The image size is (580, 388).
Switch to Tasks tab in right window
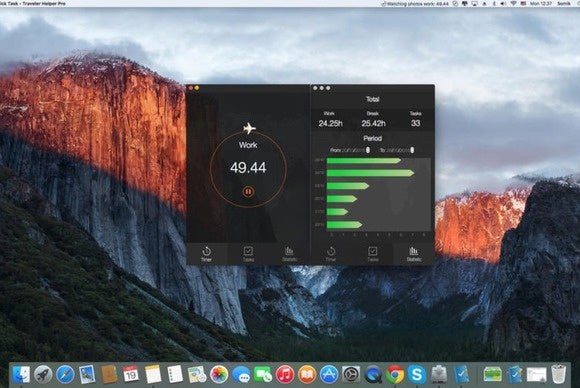click(x=372, y=254)
